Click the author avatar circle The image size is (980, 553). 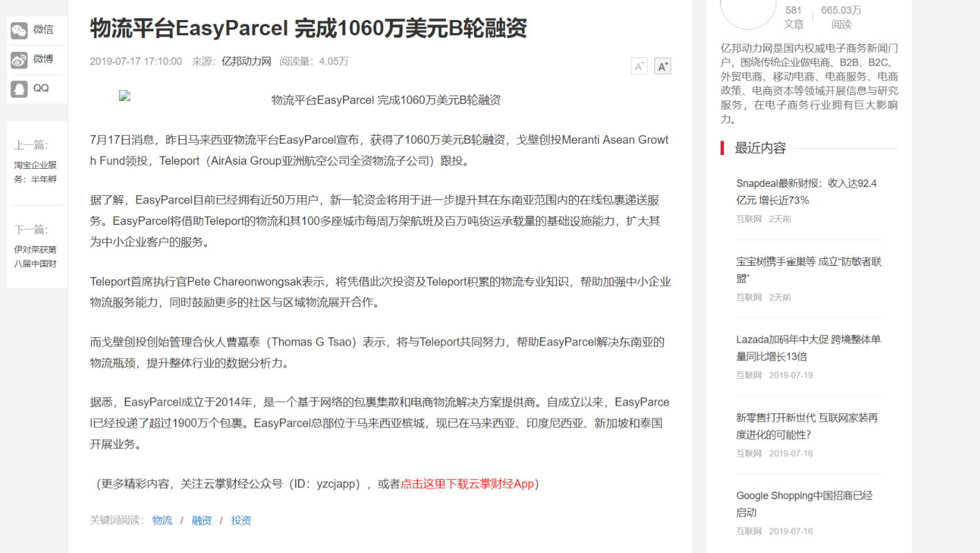pos(748,10)
